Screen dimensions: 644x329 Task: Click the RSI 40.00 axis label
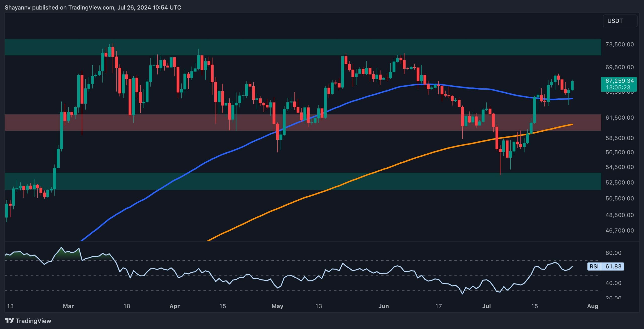tap(613, 283)
